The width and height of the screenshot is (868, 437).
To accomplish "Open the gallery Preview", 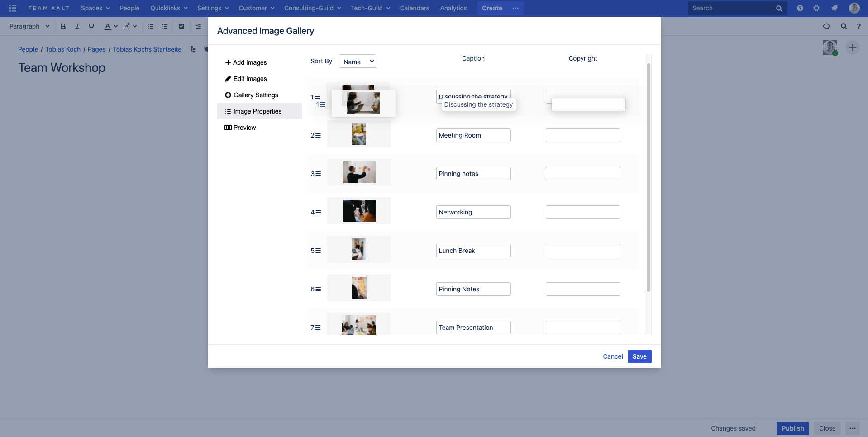I will tap(259, 128).
